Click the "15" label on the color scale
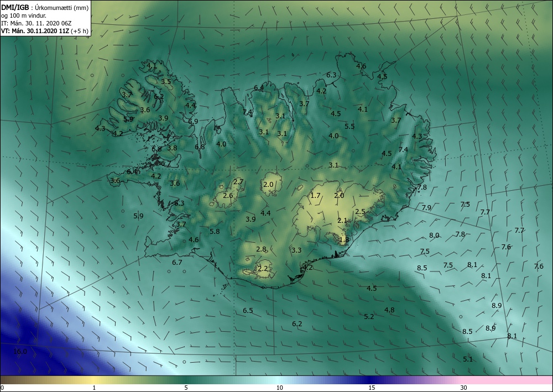The height and width of the screenshot is (392, 553). [372, 388]
